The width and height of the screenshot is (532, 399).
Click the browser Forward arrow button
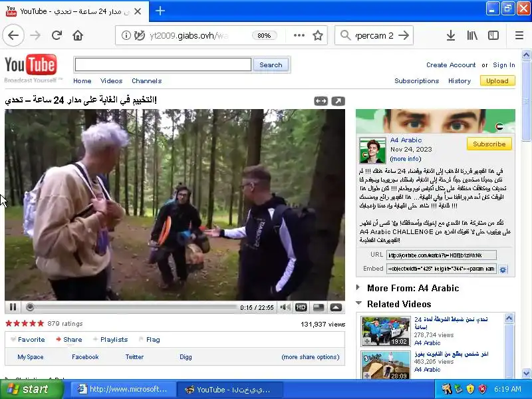coord(35,35)
